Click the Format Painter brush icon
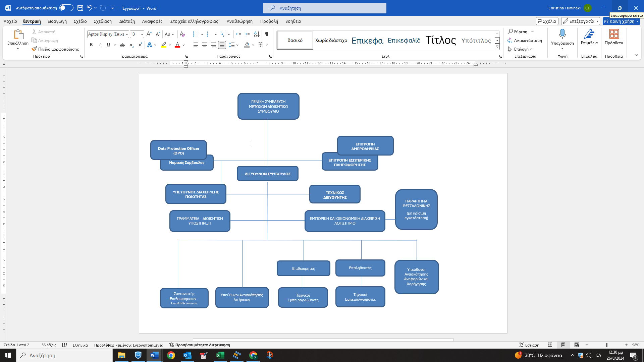This screenshot has width=644, height=362. pyautogui.click(x=34, y=49)
